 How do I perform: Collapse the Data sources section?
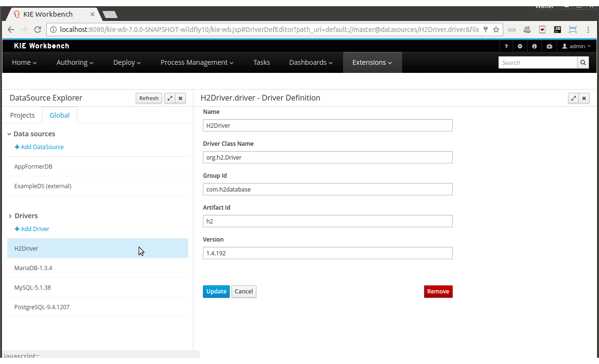click(10, 134)
